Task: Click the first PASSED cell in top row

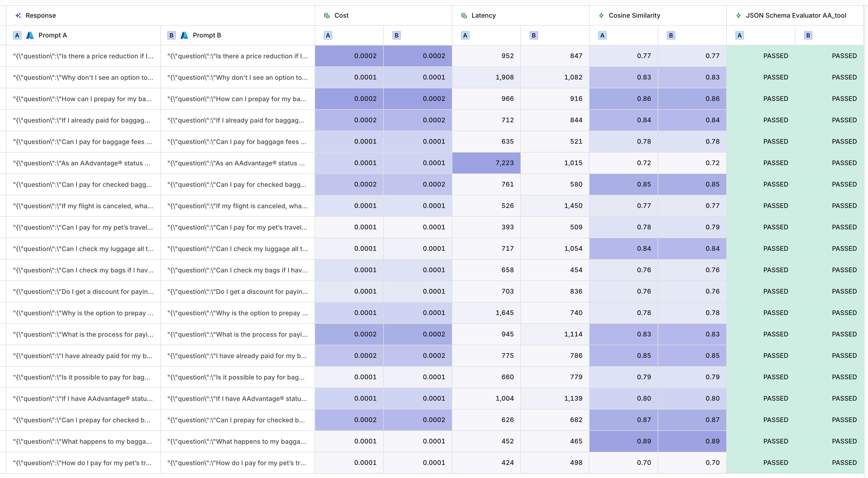Action: click(x=775, y=56)
